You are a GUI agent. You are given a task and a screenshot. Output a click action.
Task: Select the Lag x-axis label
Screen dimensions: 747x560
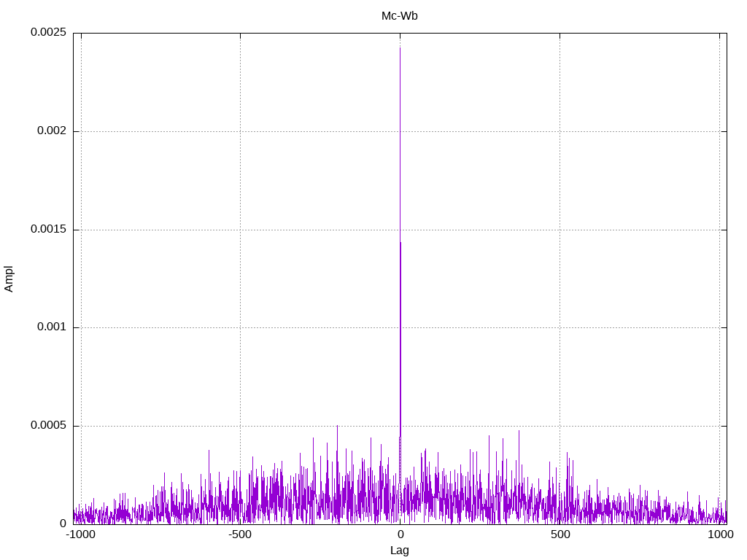(x=399, y=551)
